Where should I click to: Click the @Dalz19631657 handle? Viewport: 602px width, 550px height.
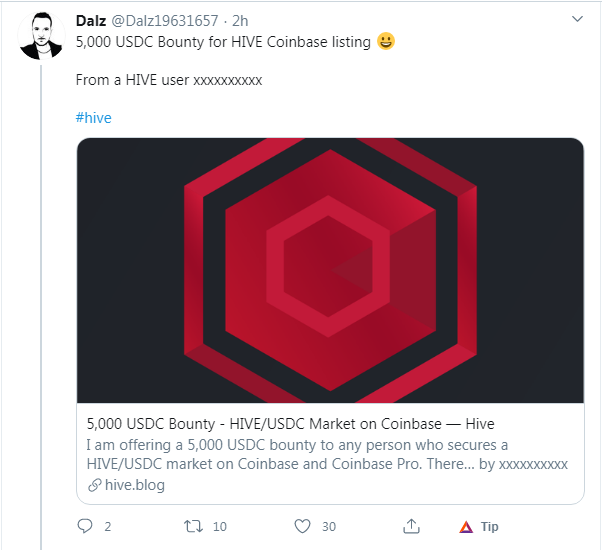[x=165, y=21]
